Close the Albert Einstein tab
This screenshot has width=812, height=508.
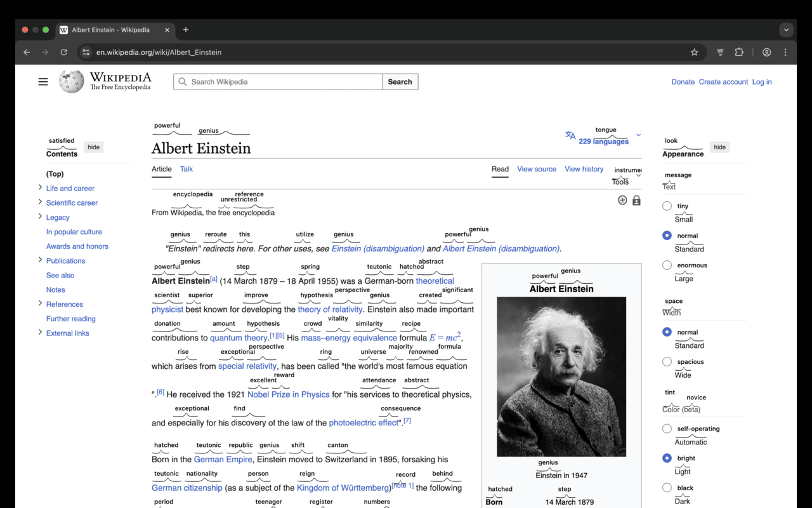click(167, 30)
